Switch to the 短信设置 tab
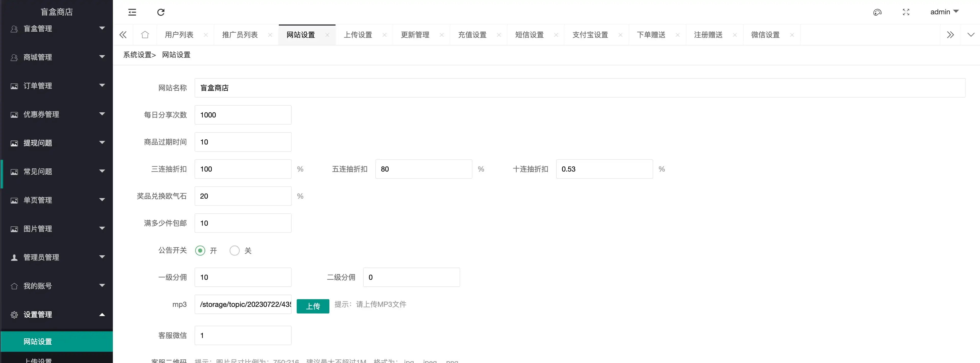Image resolution: width=980 pixels, height=363 pixels. 529,35
